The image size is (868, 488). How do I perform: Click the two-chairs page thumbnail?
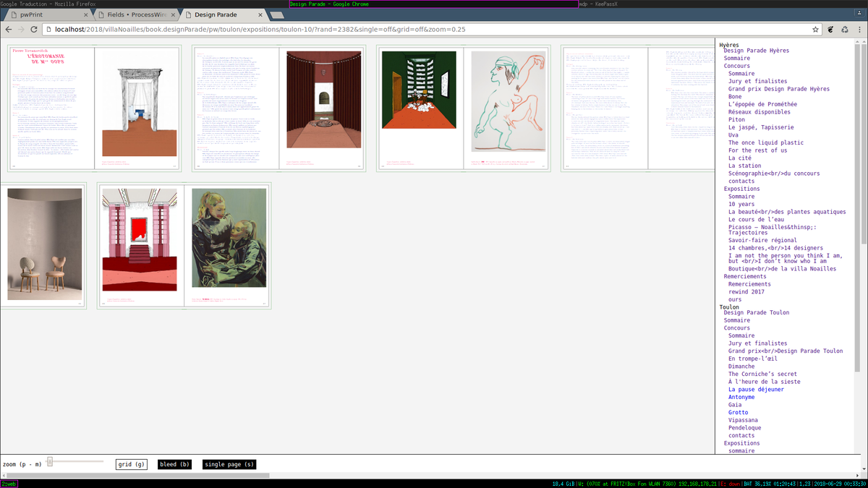click(x=43, y=246)
